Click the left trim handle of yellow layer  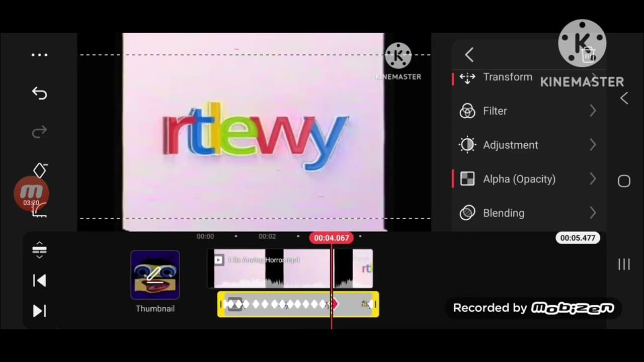point(220,304)
